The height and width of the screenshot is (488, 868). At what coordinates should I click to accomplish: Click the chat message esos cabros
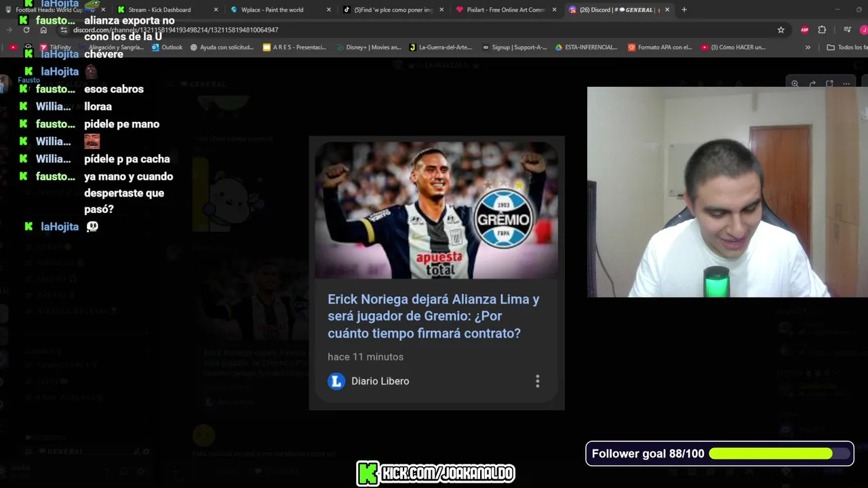click(114, 89)
